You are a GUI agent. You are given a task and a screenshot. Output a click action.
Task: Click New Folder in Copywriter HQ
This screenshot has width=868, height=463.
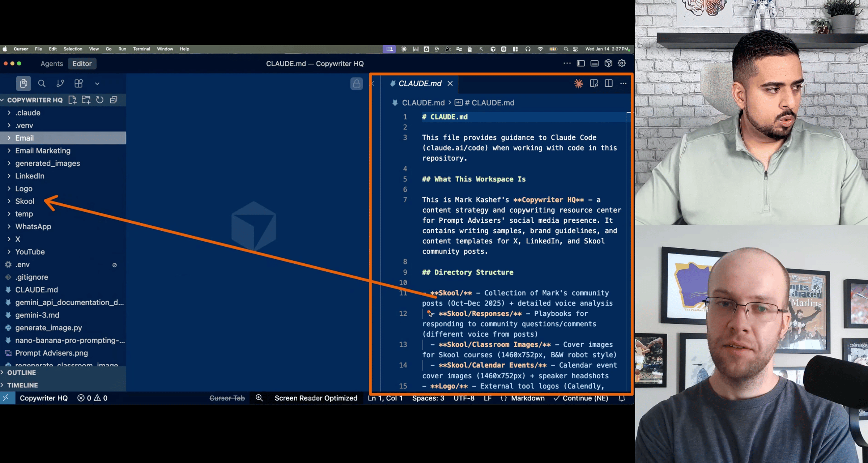click(x=86, y=100)
